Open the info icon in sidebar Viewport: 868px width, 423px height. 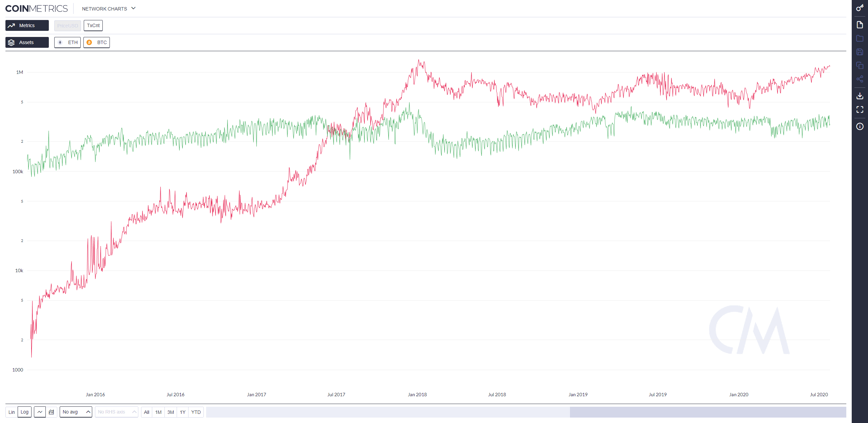coord(860,126)
